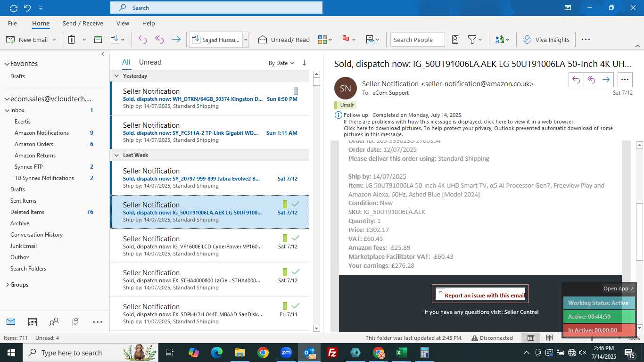Toggle completed check on CyberPower email
The width and height of the screenshot is (644, 362).
point(296,238)
